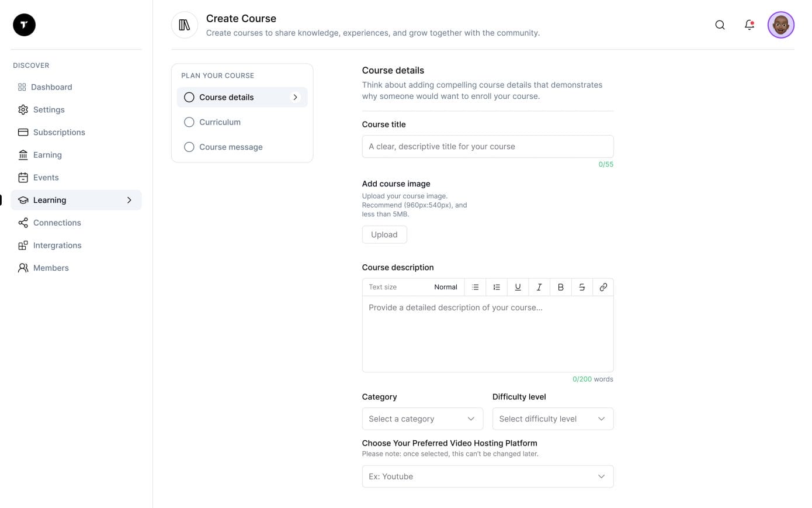Insert a bulleted list in description
The width and height of the screenshot is (812, 508).
click(476, 287)
